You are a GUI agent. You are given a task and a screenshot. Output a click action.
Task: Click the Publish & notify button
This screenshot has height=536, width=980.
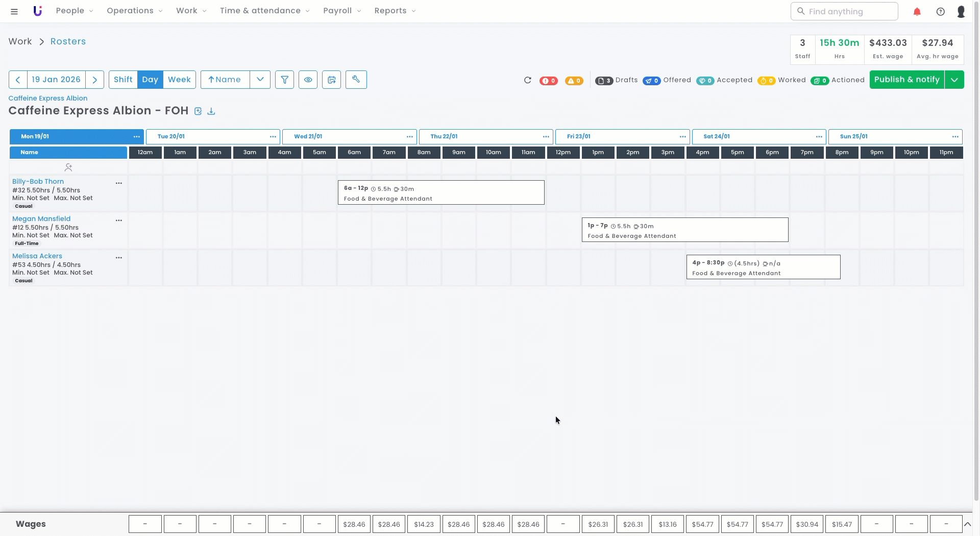pyautogui.click(x=906, y=80)
